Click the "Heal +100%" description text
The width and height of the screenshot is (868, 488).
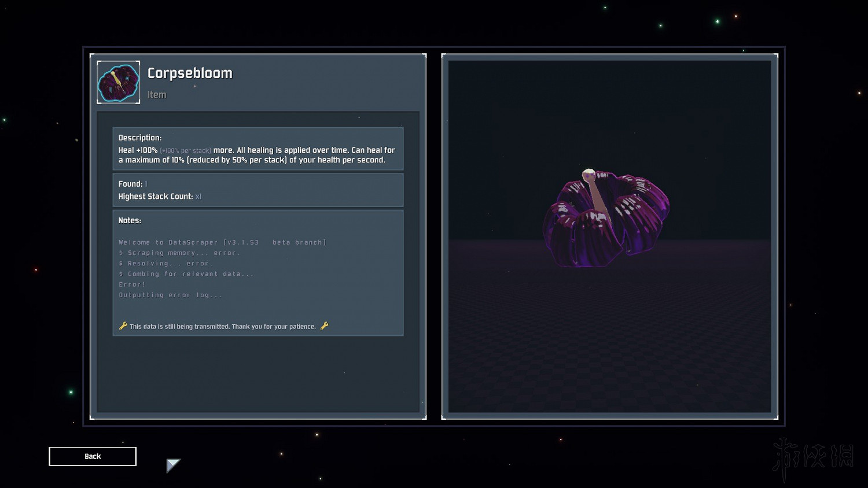click(138, 150)
